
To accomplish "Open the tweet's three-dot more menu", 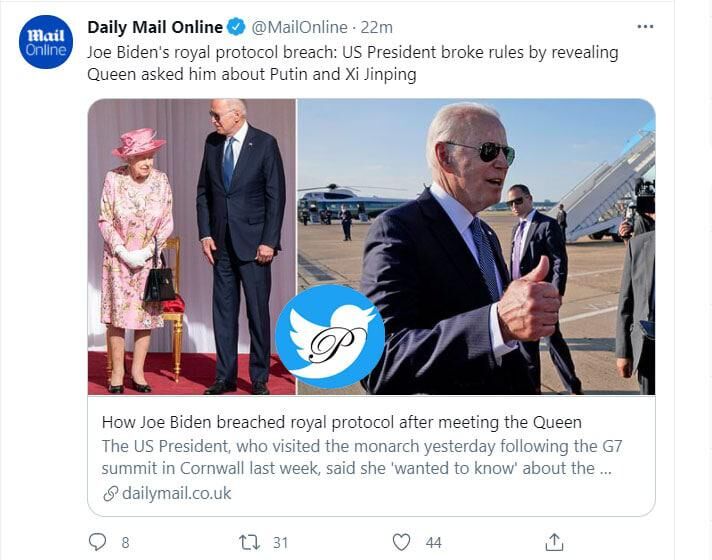I will point(645,27).
